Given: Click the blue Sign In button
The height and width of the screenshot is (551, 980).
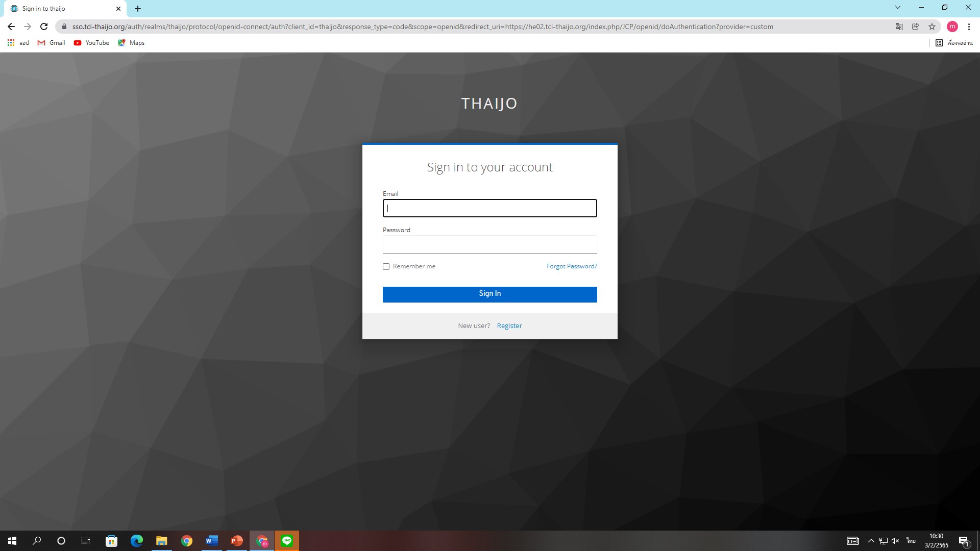Looking at the screenshot, I should 489,294.
